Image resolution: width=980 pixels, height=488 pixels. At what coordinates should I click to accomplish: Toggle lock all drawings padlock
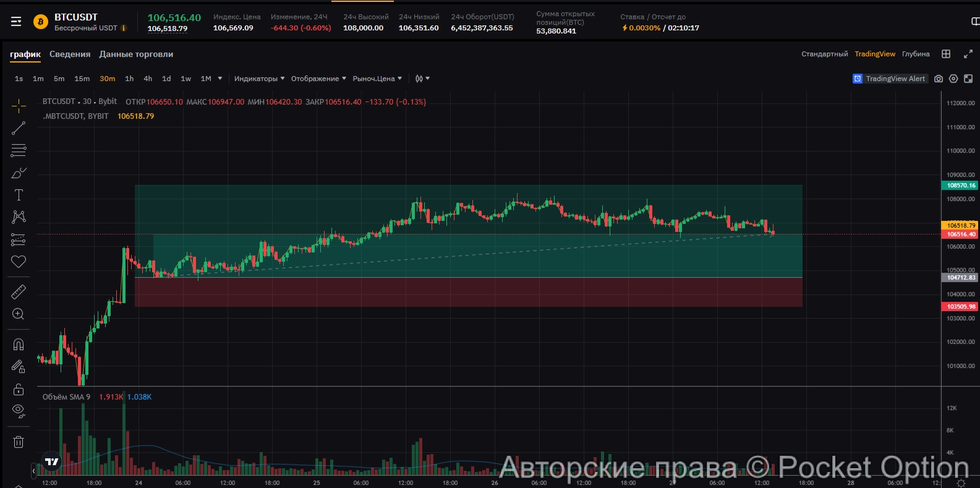click(19, 389)
